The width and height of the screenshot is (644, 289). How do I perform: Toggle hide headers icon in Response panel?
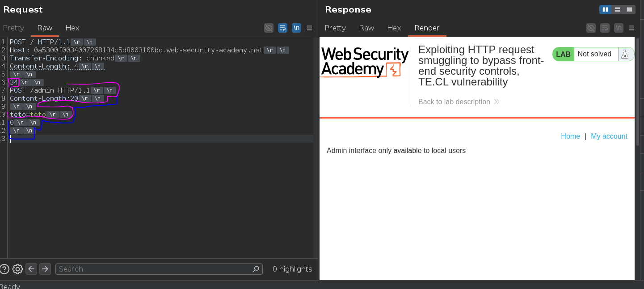click(591, 28)
